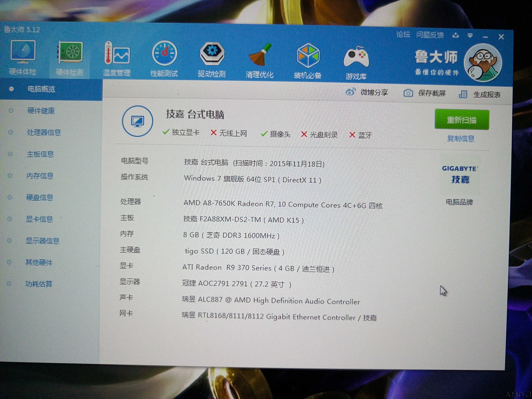Click the 摄像头 feature indicator
Image resolution: width=532 pixels, height=399 pixels.
276,134
